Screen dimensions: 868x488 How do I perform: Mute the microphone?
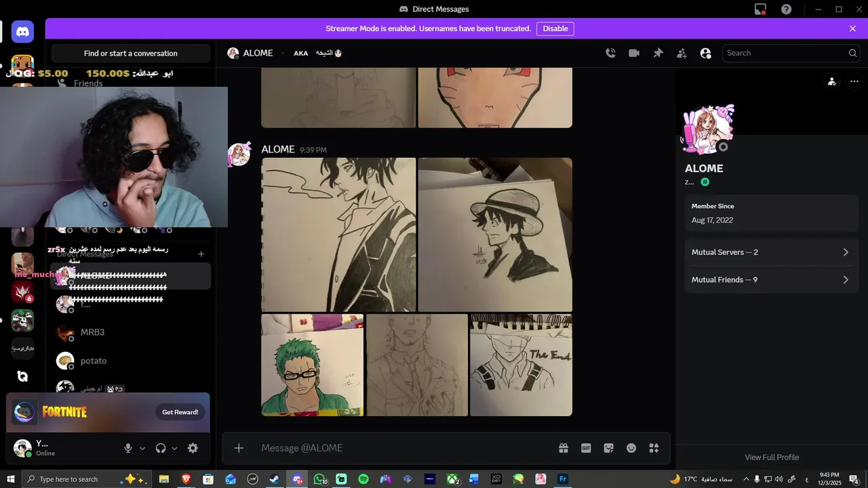128,448
